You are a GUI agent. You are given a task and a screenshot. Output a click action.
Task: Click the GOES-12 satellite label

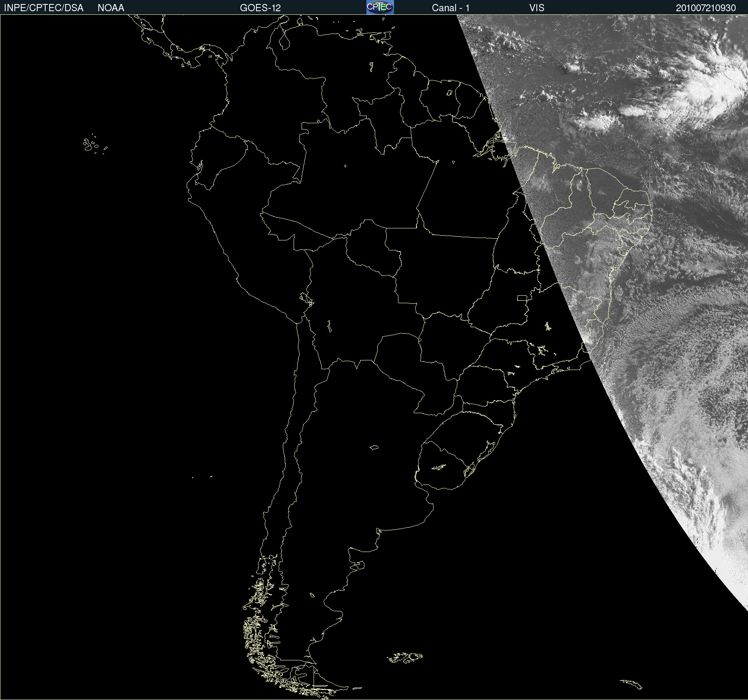click(260, 8)
